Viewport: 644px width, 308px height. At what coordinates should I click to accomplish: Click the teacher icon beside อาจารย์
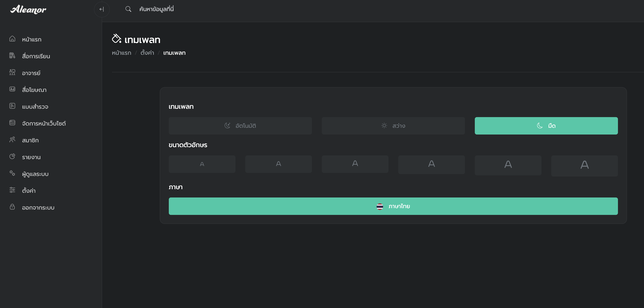tap(12, 73)
